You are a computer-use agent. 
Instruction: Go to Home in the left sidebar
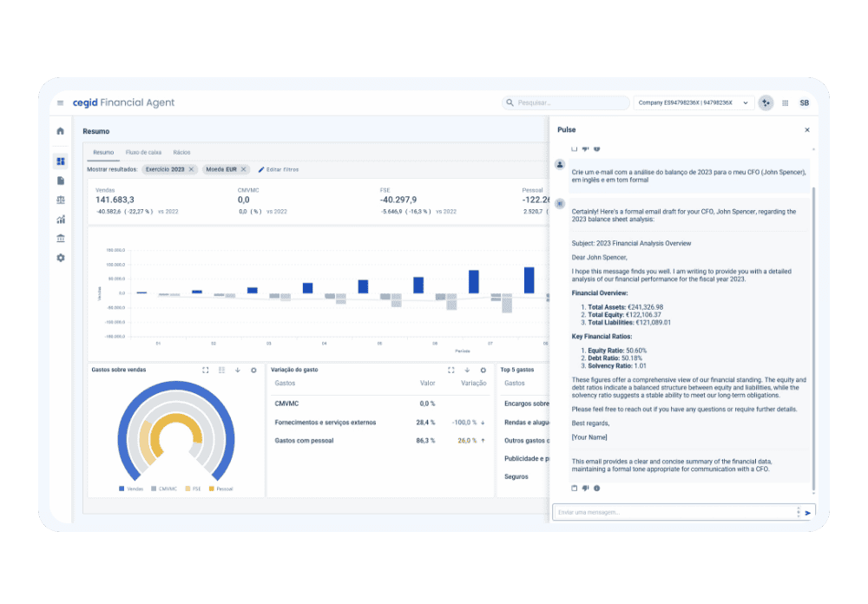click(x=60, y=131)
